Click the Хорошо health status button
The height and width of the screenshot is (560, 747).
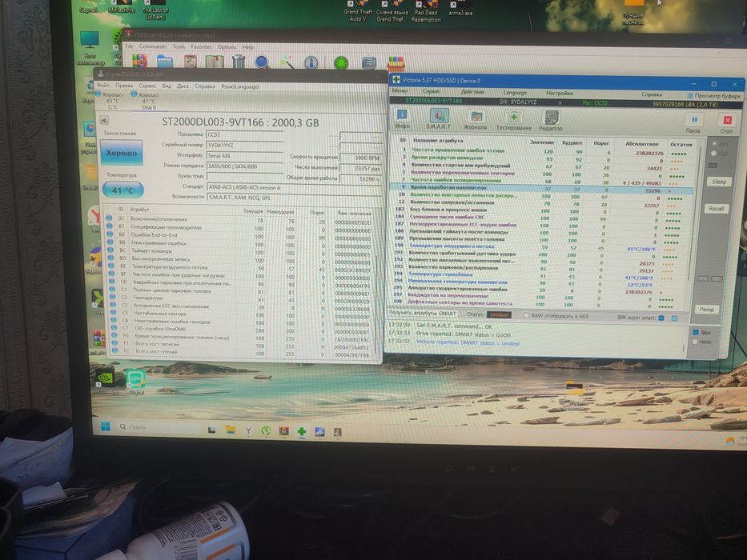pyautogui.click(x=122, y=153)
